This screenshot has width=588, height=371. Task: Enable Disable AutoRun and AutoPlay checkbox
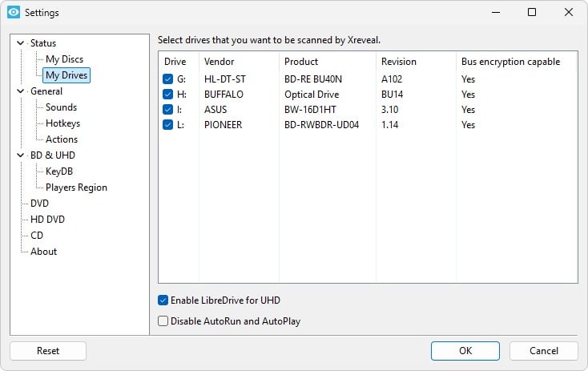(163, 321)
